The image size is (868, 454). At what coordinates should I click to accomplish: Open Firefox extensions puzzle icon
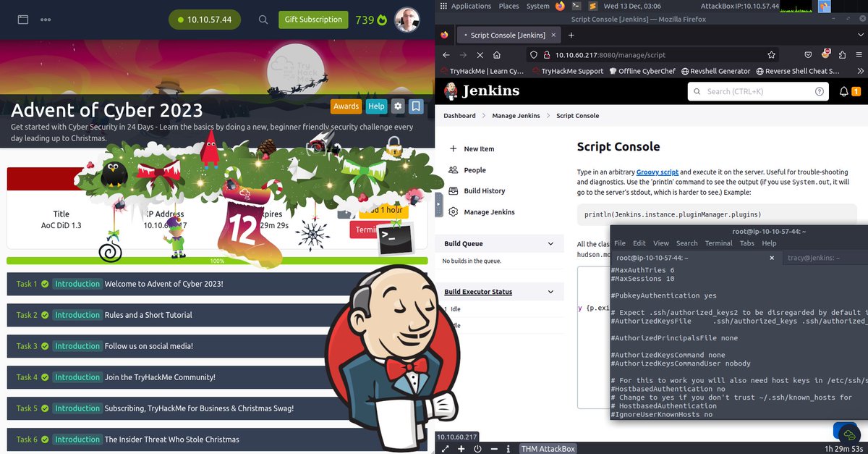click(x=842, y=55)
